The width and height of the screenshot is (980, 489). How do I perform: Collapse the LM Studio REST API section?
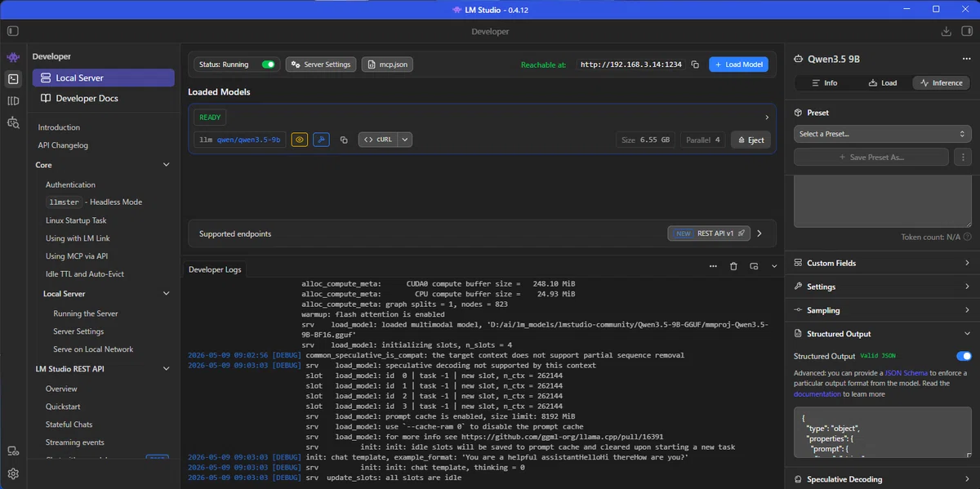pyautogui.click(x=167, y=369)
